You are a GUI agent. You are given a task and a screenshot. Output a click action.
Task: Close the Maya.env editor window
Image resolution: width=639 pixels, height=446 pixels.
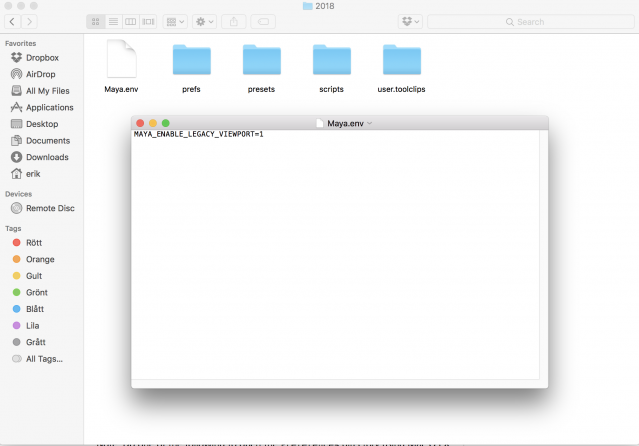click(140, 123)
